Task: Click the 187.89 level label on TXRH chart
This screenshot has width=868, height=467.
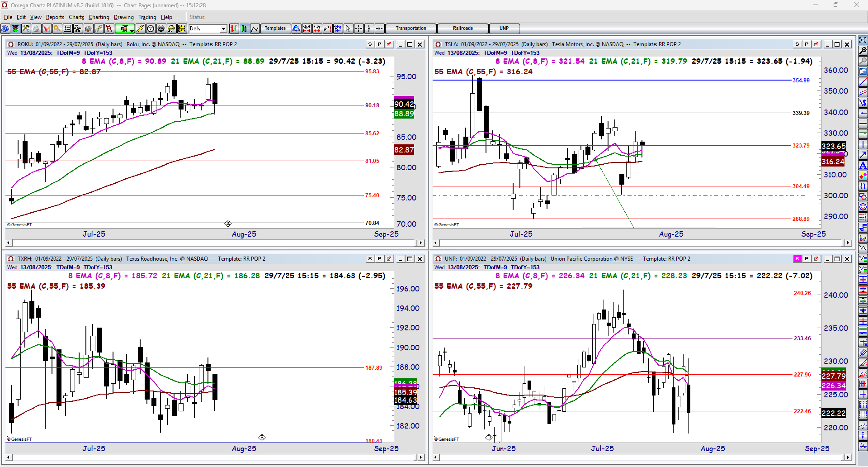Action: click(374, 368)
